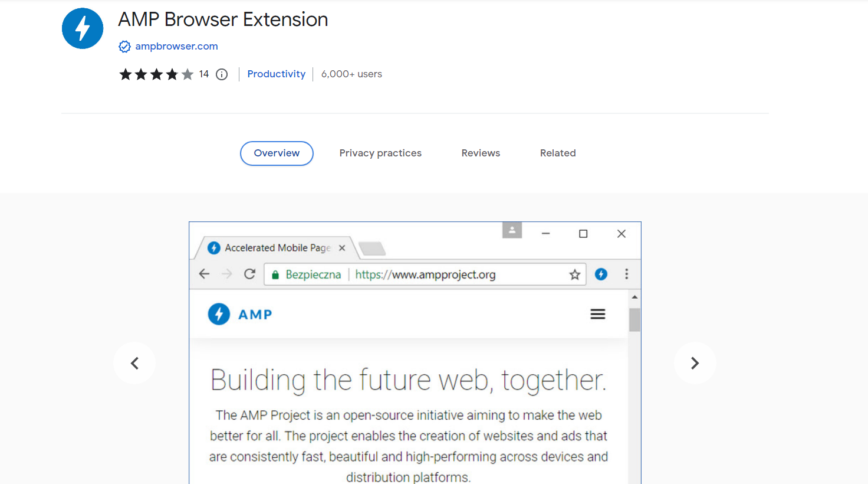Click the bookmark star in address bar

click(x=575, y=274)
